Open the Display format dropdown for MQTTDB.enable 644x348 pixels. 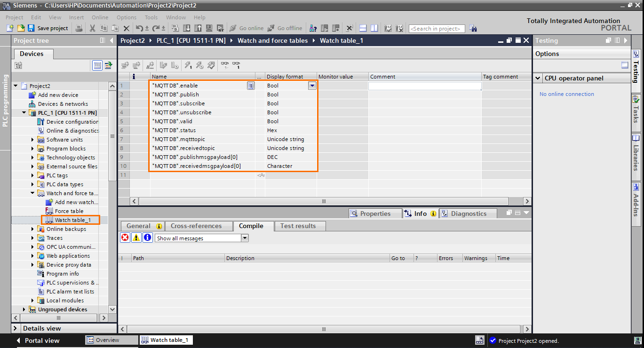tap(311, 85)
